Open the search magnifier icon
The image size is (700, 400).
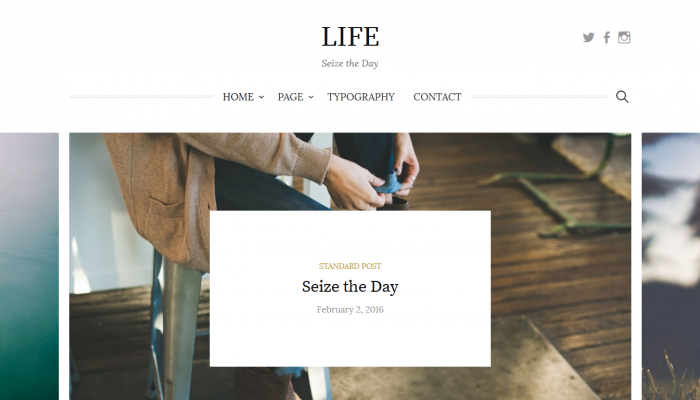622,96
